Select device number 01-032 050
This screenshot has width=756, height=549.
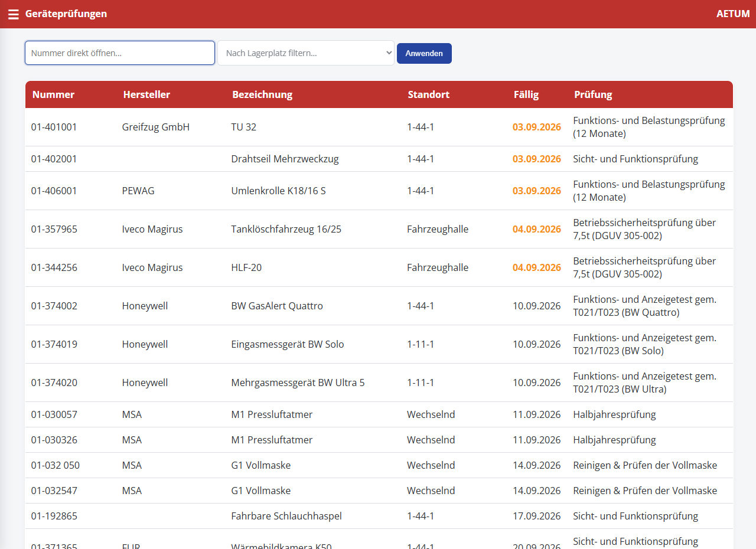56,465
